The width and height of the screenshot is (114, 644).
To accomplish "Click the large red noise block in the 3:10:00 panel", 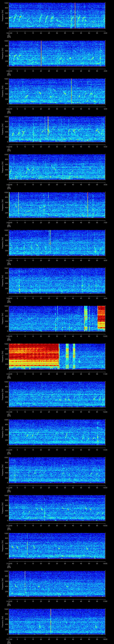I will click(34, 355).
